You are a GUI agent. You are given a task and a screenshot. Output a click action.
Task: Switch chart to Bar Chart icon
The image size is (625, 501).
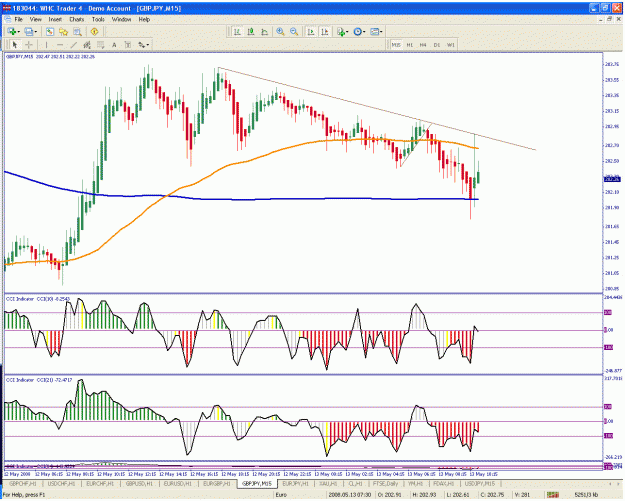(238, 31)
